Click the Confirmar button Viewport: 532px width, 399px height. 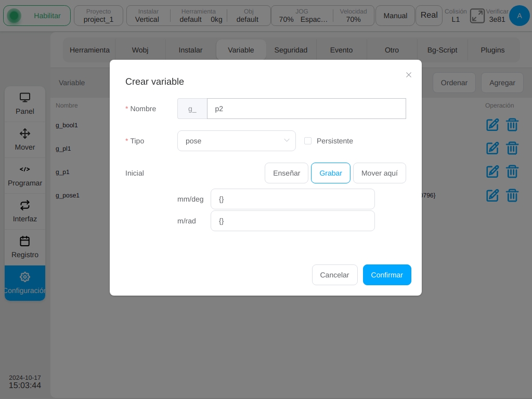(387, 275)
